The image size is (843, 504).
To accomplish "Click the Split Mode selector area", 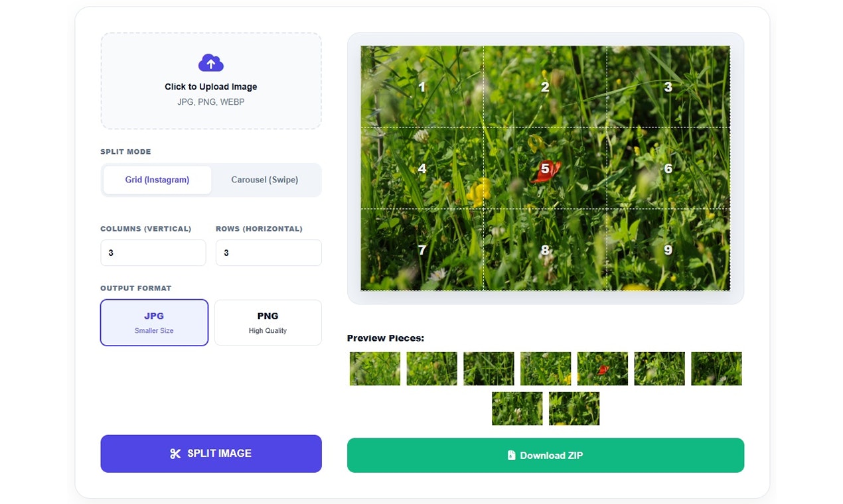I will [210, 180].
